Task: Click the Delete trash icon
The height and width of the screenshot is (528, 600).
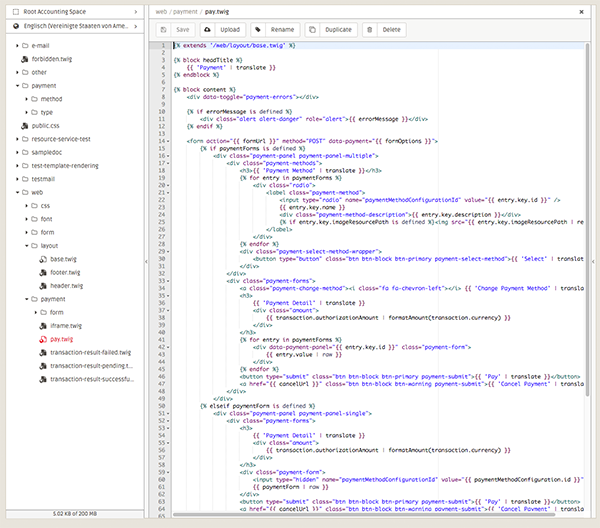Action: tap(369, 31)
